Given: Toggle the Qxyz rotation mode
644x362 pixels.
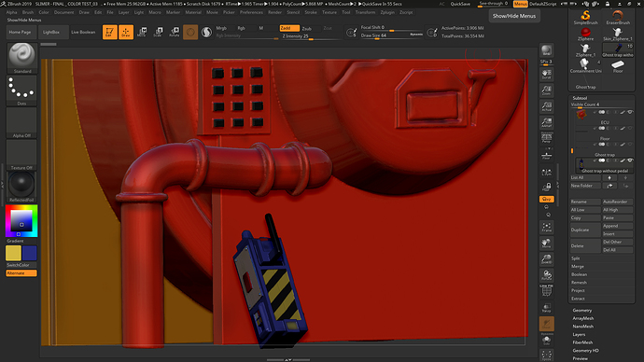Looking at the screenshot, I should (x=546, y=199).
